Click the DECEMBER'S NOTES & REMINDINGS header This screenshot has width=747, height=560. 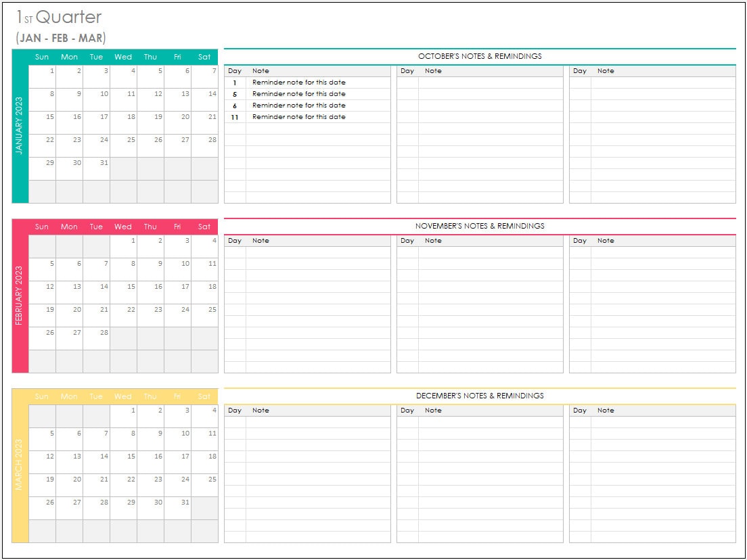click(480, 396)
